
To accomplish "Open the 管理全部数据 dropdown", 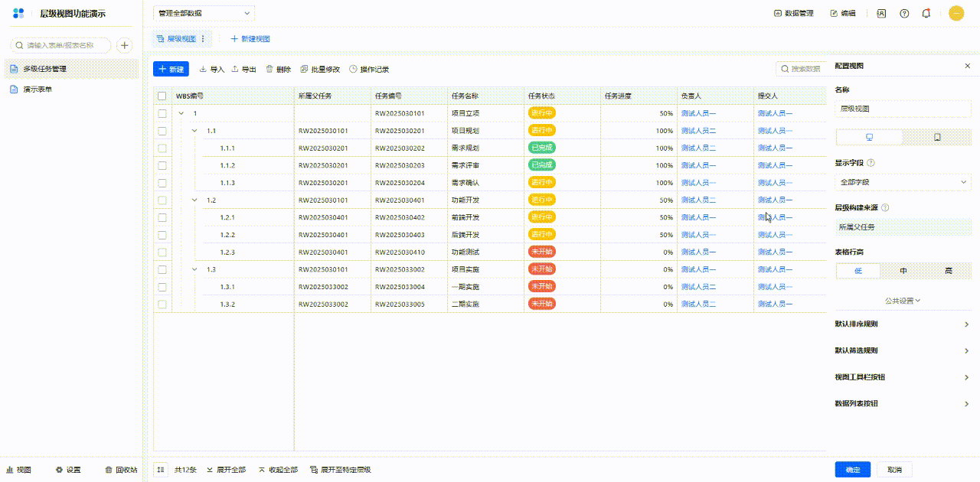I will [x=204, y=13].
